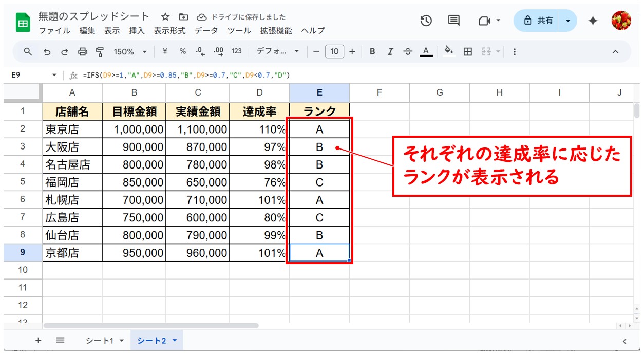644x354 pixels.
Task: Open the Gemini sparkle icon
Action: coord(593,21)
